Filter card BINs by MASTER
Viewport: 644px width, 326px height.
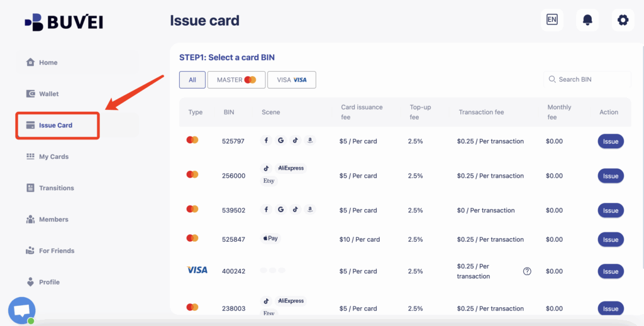tap(236, 80)
